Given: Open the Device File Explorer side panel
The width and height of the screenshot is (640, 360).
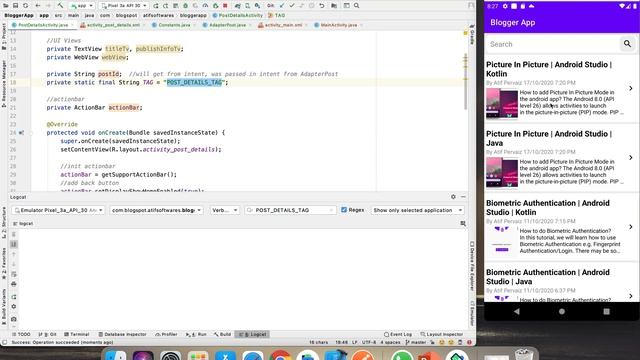Looking at the screenshot, I should (472, 266).
